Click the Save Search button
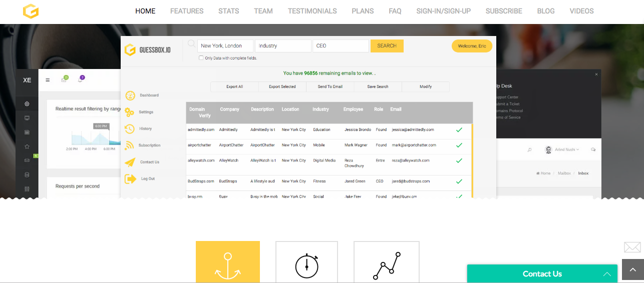The image size is (644, 283). pyautogui.click(x=378, y=86)
